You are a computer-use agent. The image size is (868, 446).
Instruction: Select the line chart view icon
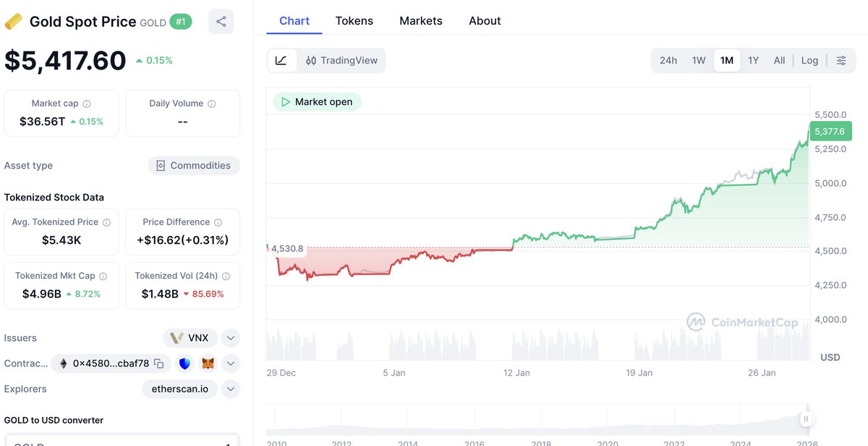tap(281, 61)
